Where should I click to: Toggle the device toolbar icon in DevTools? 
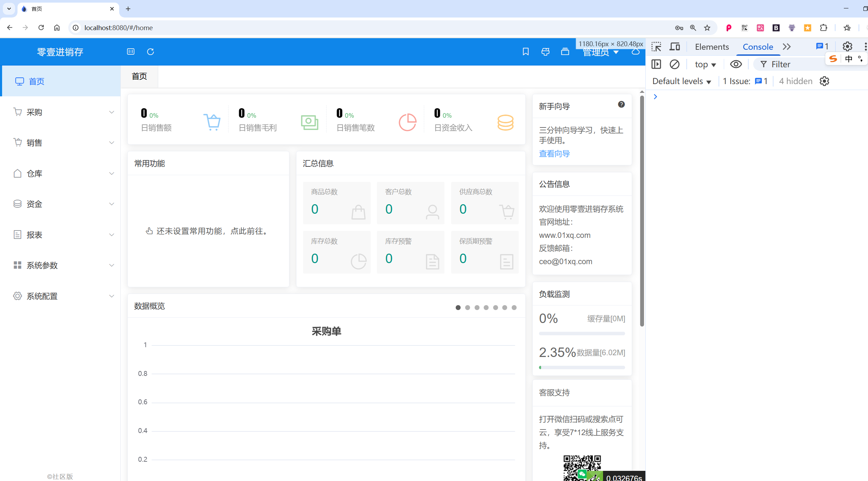coord(675,47)
